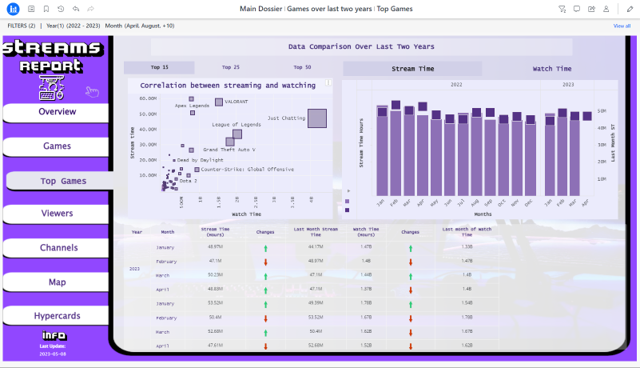640x368 pixels.
Task: Select the Apex Legends data point
Action: tap(191, 99)
